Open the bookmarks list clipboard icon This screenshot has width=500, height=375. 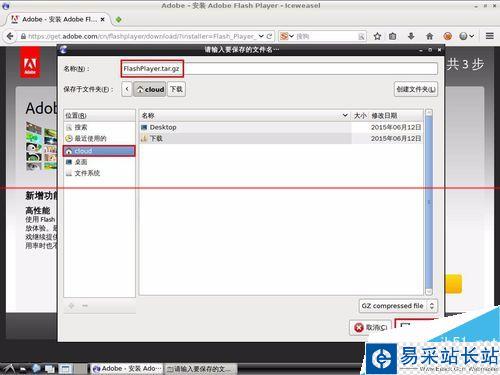393,36
